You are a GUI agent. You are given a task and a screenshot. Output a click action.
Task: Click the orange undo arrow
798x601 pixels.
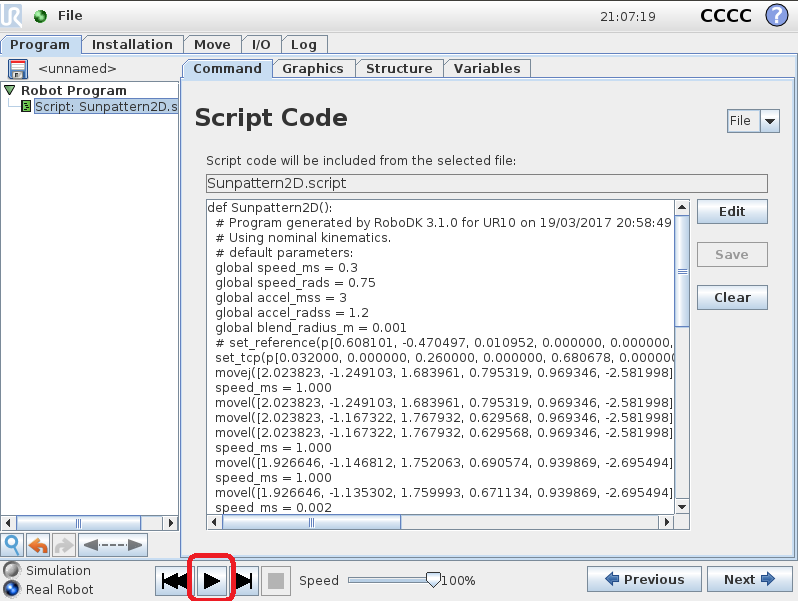(x=38, y=545)
